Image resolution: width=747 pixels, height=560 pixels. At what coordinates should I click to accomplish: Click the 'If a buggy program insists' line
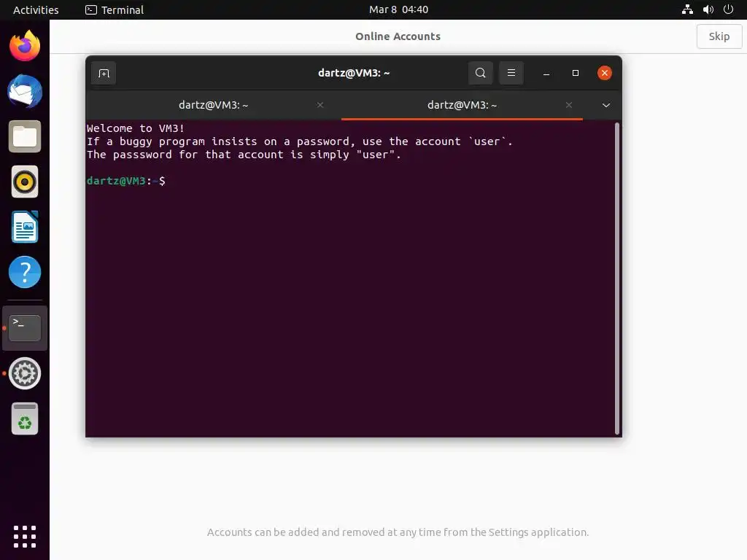pos(300,141)
